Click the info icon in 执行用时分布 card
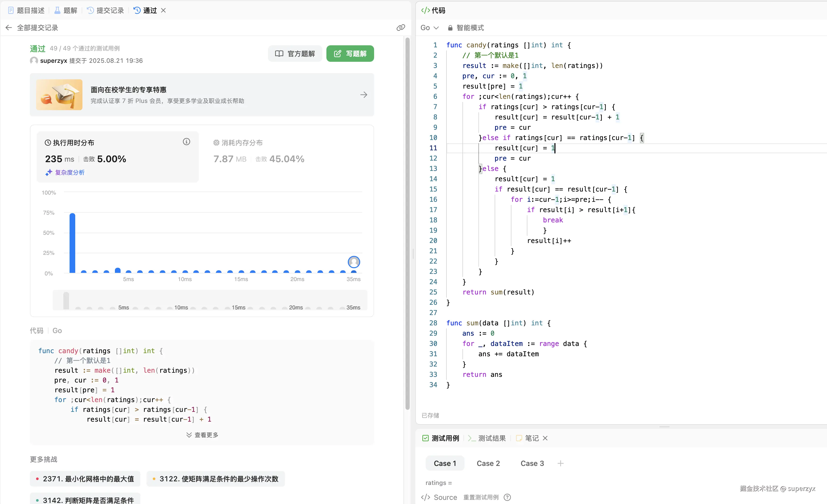The image size is (827, 504). [186, 142]
